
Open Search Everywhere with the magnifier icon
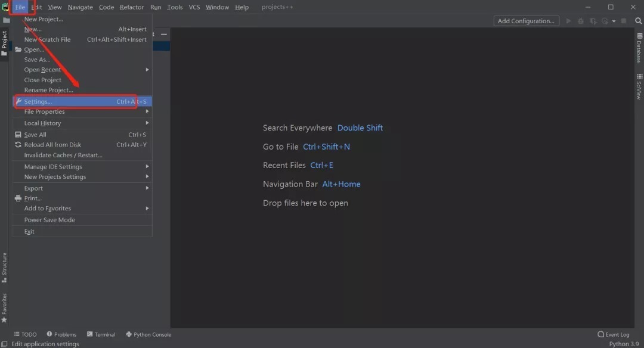click(x=639, y=20)
